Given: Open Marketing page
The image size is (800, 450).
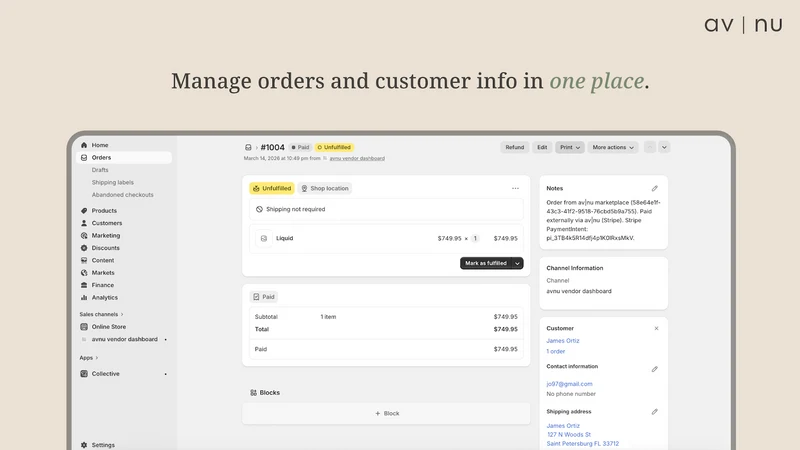Looking at the screenshot, I should (106, 235).
